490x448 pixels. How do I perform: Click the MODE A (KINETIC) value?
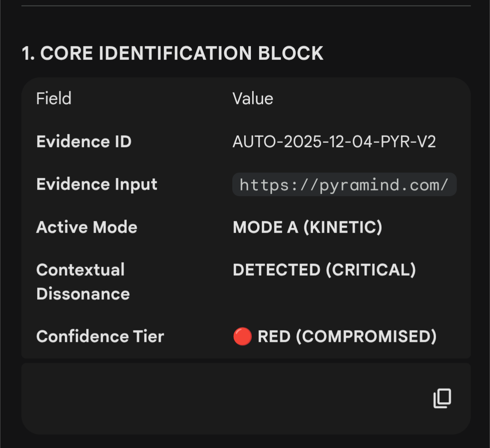307,227
